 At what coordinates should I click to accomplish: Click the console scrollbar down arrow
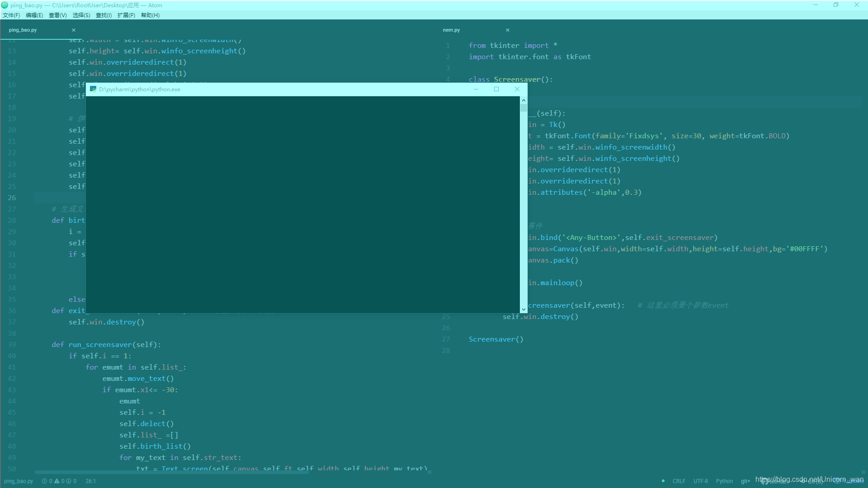tap(524, 310)
